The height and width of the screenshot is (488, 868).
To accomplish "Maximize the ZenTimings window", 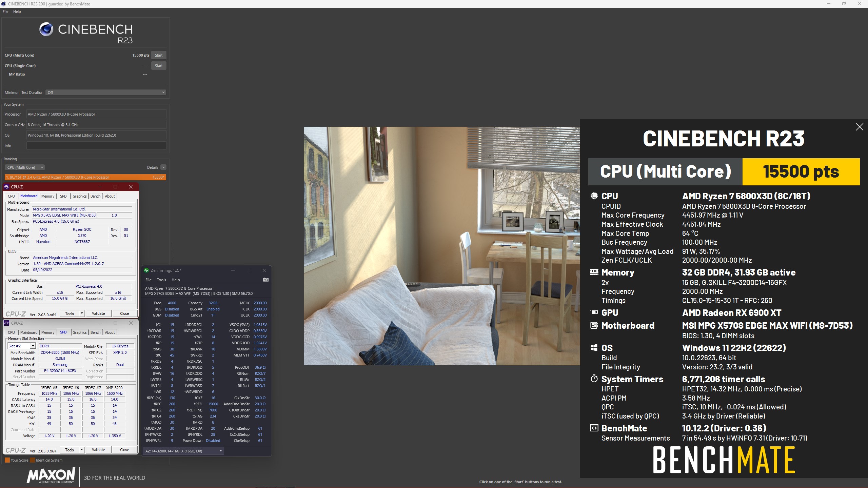I will pyautogui.click(x=249, y=270).
